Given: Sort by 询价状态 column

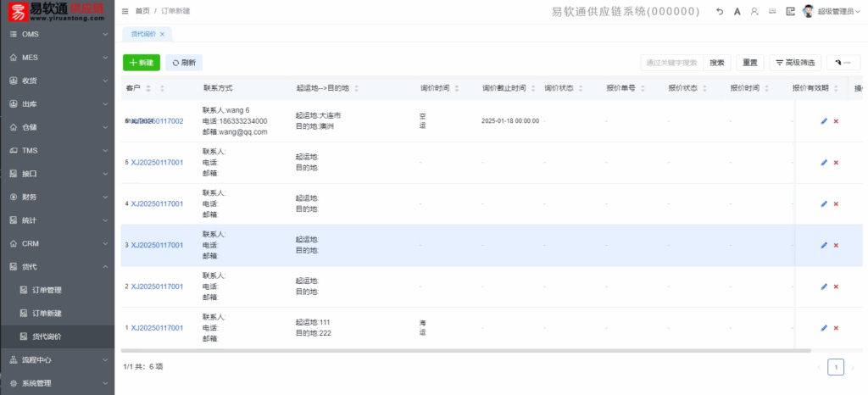Looking at the screenshot, I should click(x=581, y=88).
